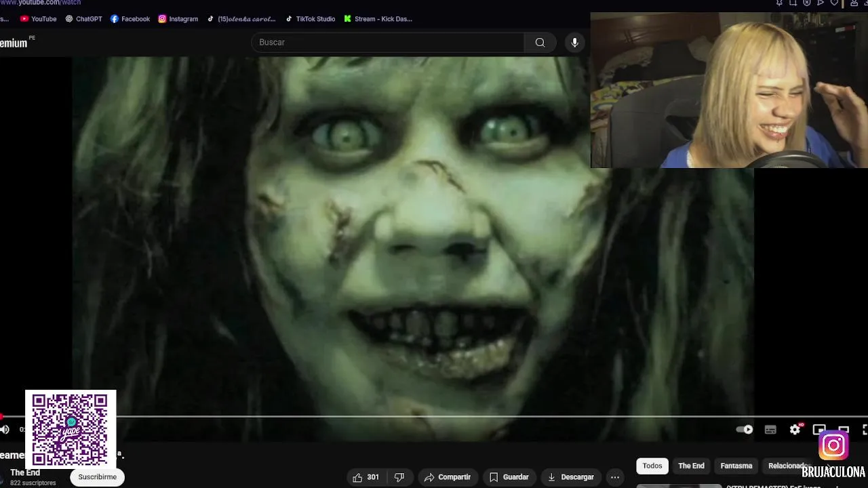
Task: Open the (15)olenka carol TikTok bookmark
Action: click(241, 19)
